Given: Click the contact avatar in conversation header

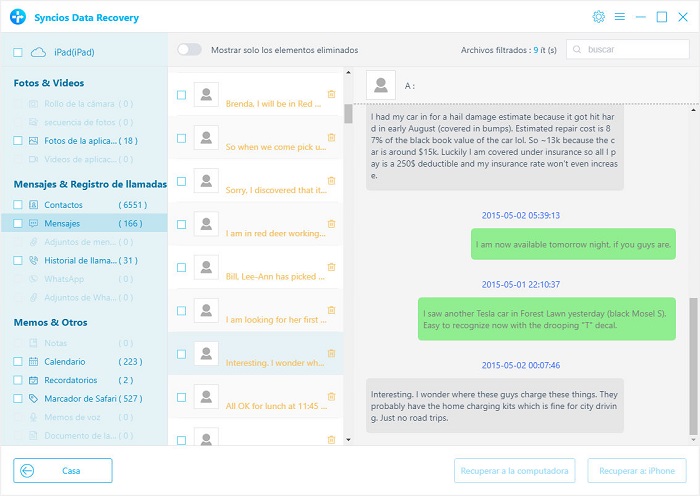Looking at the screenshot, I should pyautogui.click(x=381, y=85).
